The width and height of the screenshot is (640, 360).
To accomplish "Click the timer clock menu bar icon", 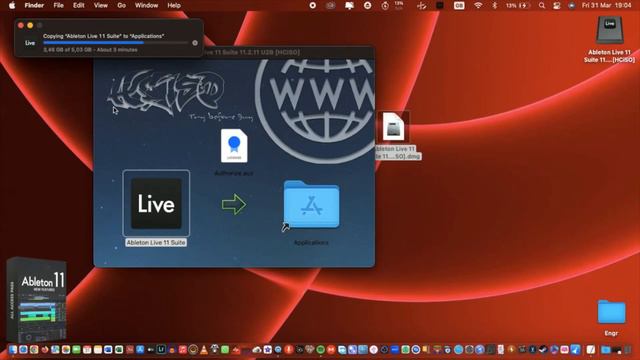I will click(x=385, y=5).
